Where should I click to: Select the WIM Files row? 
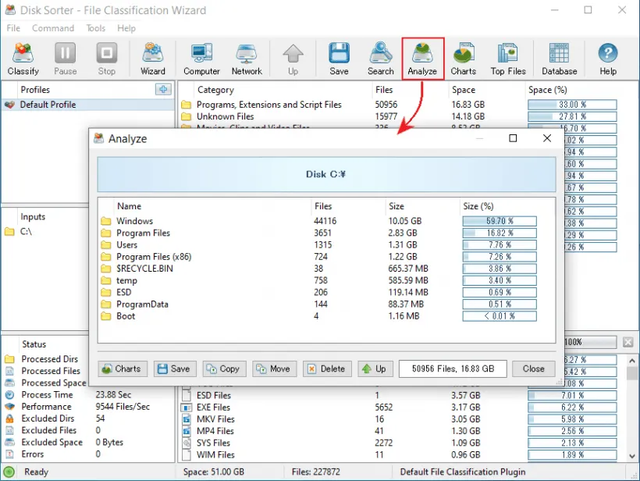[402, 454]
